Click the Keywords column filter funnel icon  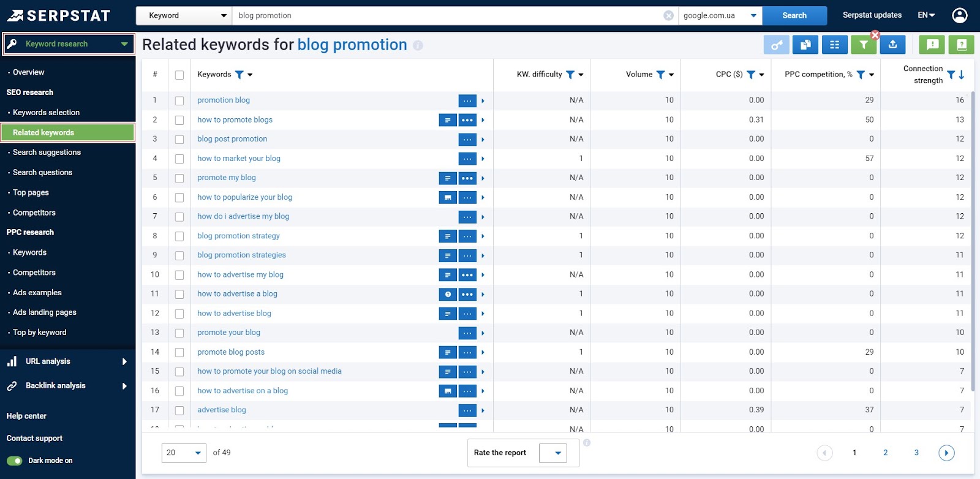pyautogui.click(x=239, y=75)
